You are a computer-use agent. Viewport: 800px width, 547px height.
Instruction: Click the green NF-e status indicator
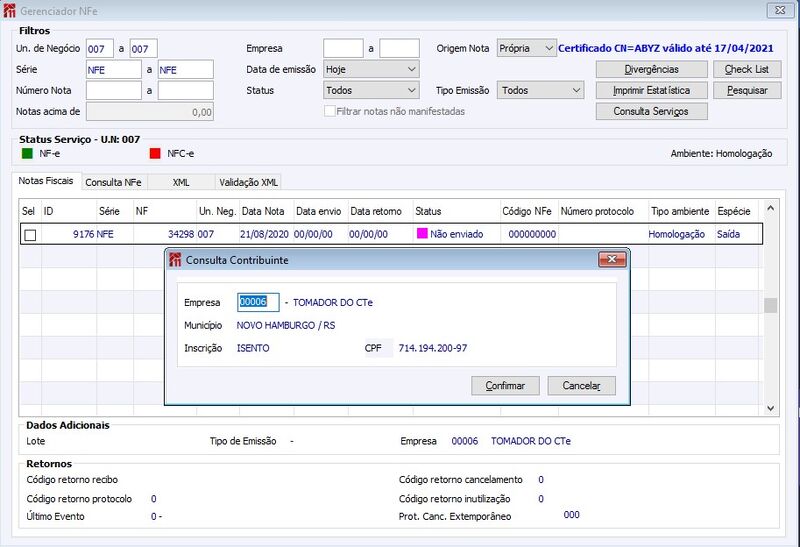click(x=27, y=154)
